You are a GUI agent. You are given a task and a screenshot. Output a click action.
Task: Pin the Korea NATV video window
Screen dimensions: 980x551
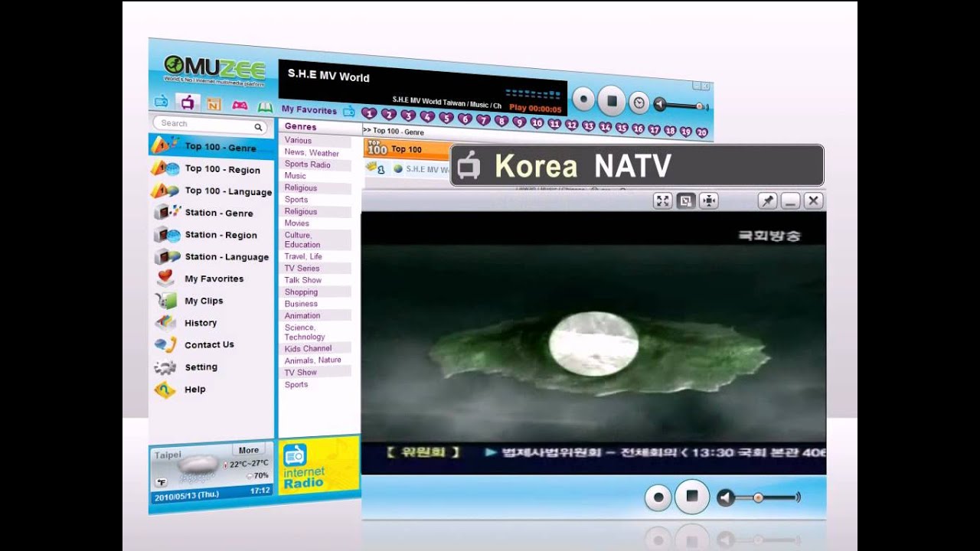coord(767,201)
